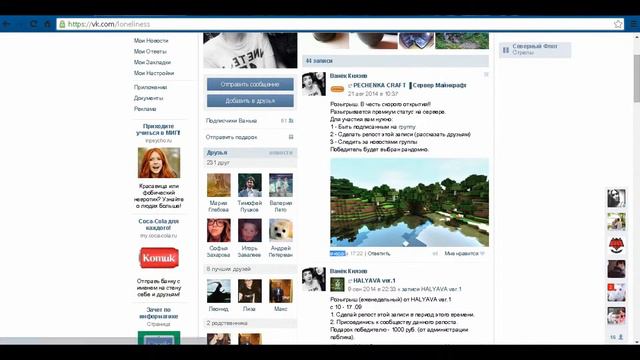Go to browser home icon
640x360 pixels.
[x=47, y=24]
